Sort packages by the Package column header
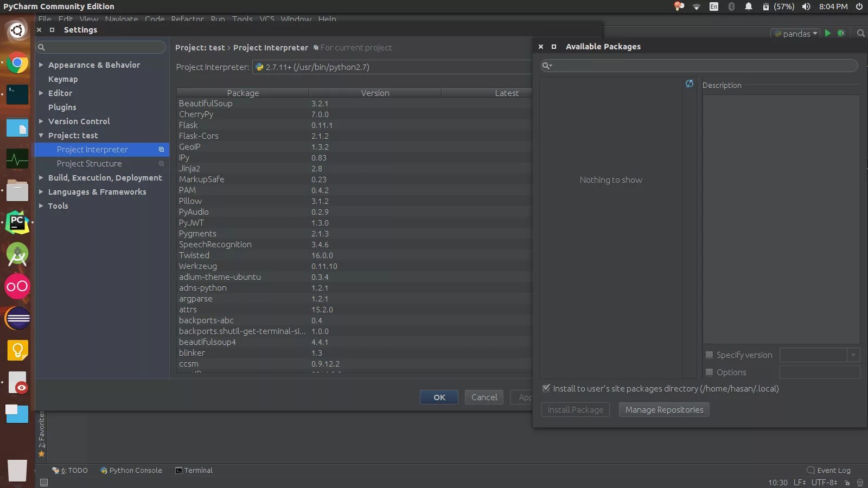Image resolution: width=868 pixels, height=488 pixels. pyautogui.click(x=242, y=93)
